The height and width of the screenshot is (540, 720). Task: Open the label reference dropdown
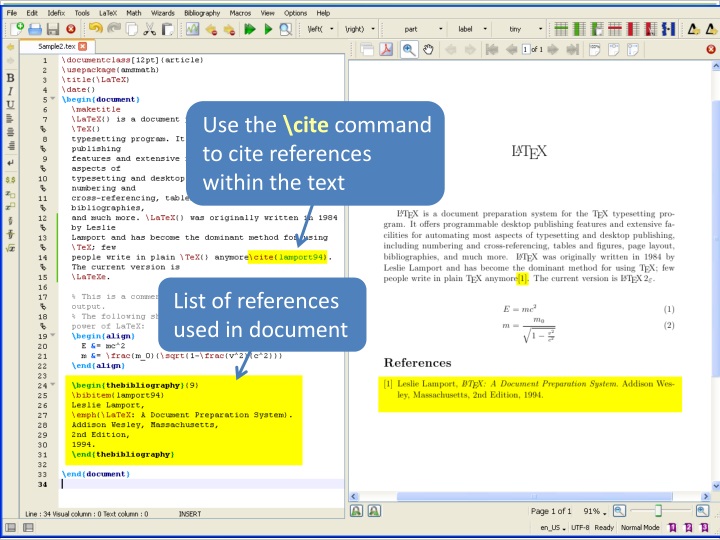click(x=484, y=29)
